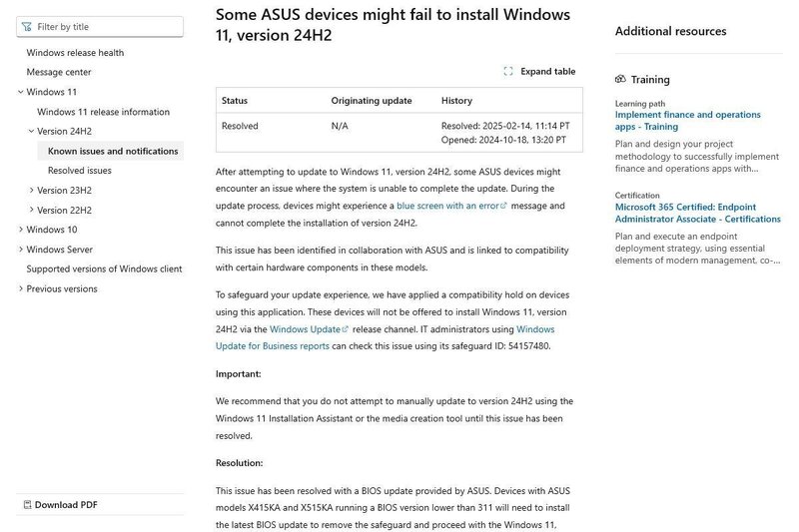Open Windows Update for Business reports link
The width and height of the screenshot is (799, 532).
pyautogui.click(x=385, y=337)
